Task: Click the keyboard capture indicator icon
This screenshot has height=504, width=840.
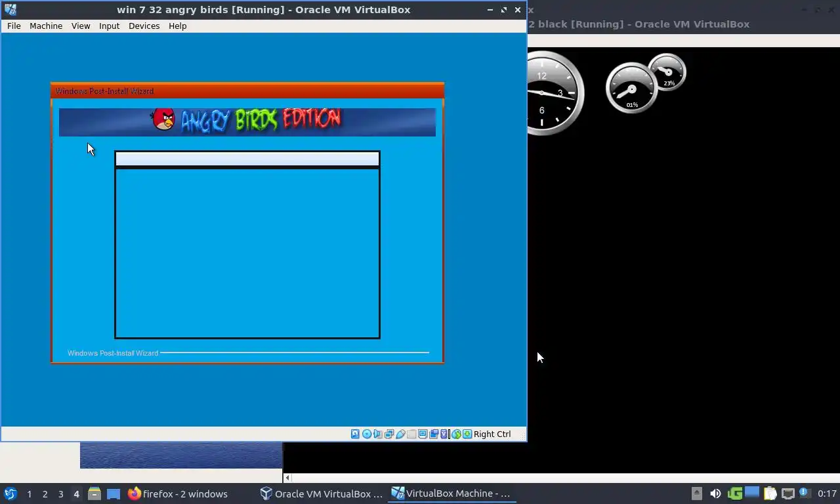Action: click(x=467, y=434)
